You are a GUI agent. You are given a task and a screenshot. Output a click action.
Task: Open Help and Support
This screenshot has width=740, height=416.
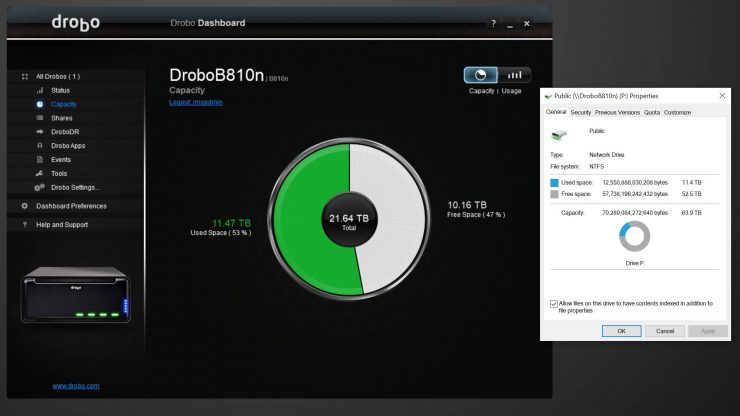pyautogui.click(x=62, y=225)
